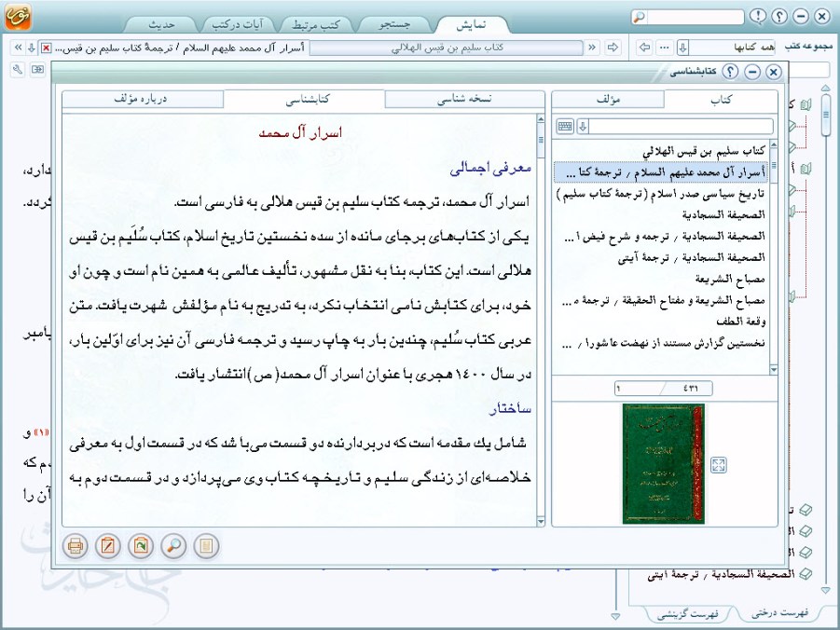
Task: Click the main top search input field
Action: (695, 17)
